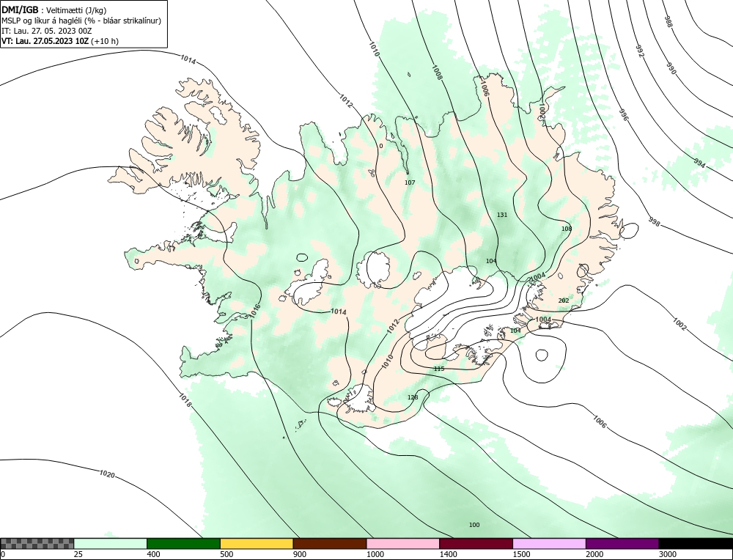Click the 'MSLP og líkur á hagléli' line
The height and width of the screenshot is (560, 733).
[x=81, y=21]
